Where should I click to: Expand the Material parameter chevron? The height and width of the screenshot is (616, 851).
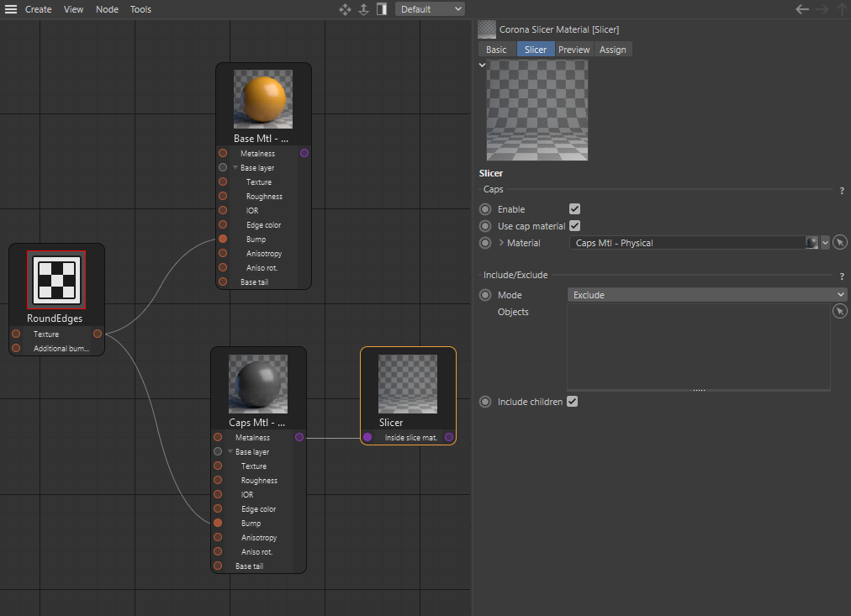tap(501, 242)
